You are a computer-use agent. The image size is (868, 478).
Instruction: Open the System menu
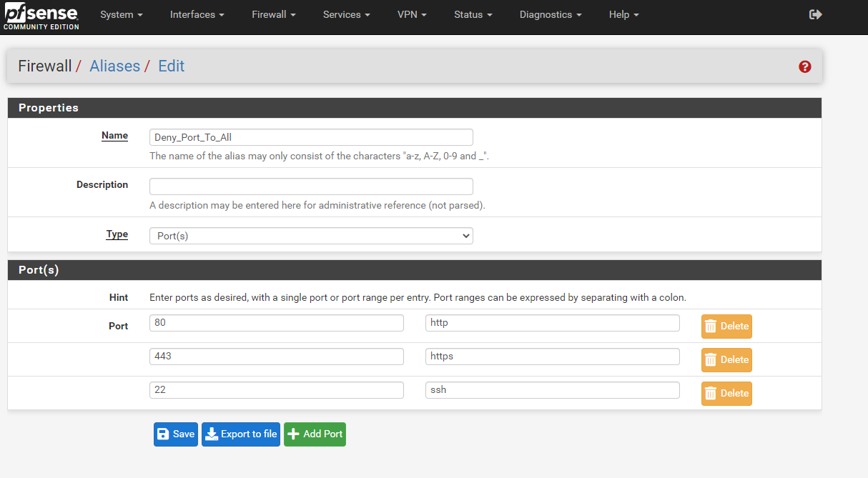tap(121, 14)
